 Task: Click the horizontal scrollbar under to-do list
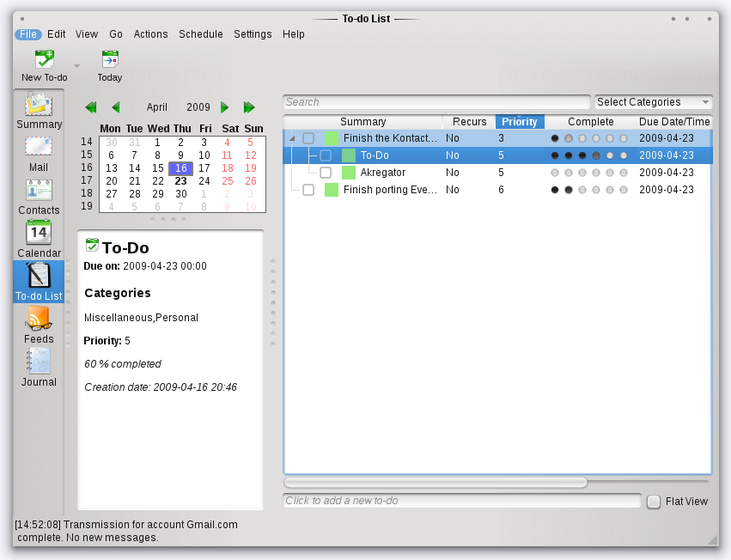[x=436, y=482]
